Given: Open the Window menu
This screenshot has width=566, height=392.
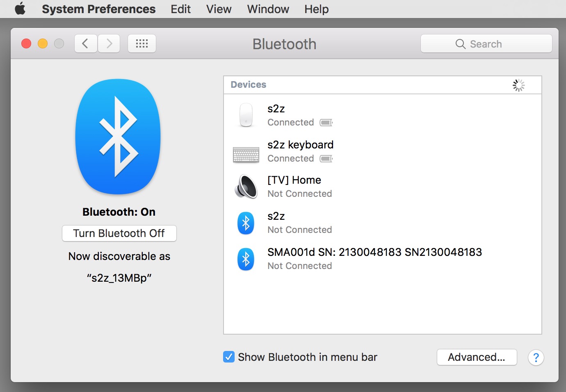Looking at the screenshot, I should (x=268, y=9).
